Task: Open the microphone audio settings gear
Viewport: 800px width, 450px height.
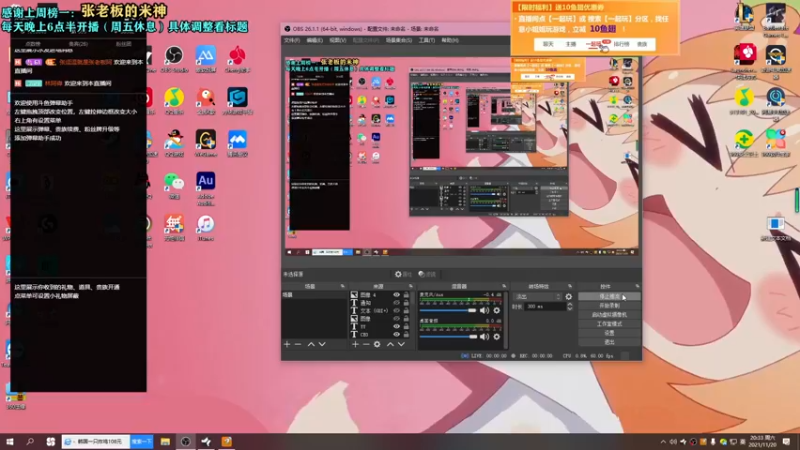Action: pos(496,310)
